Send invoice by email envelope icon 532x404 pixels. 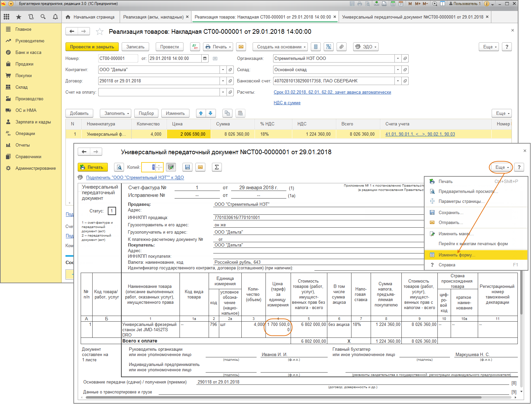point(241,47)
